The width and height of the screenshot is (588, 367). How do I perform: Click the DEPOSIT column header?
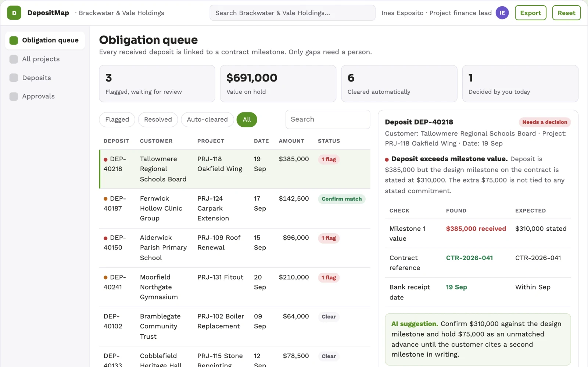coord(116,141)
